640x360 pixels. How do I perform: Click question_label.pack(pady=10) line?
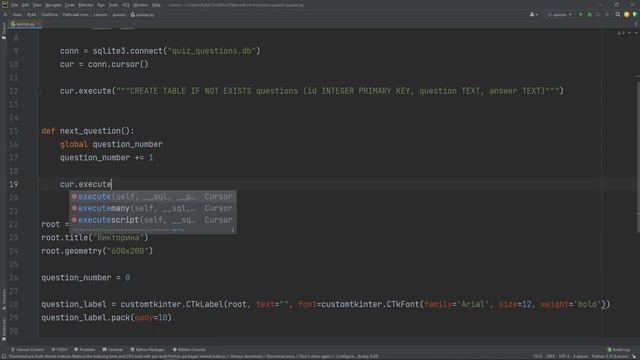(x=107, y=318)
